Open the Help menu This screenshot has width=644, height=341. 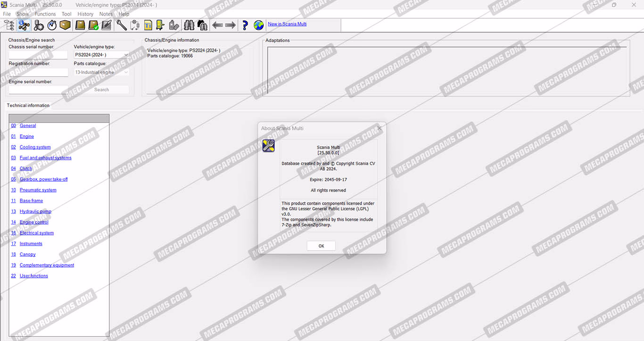pyautogui.click(x=124, y=14)
